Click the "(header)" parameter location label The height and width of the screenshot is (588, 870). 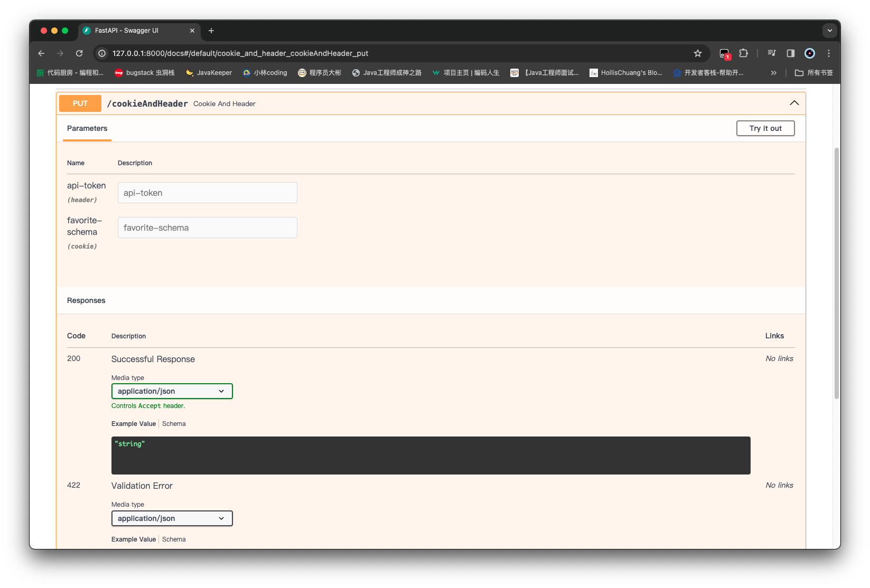(x=82, y=200)
